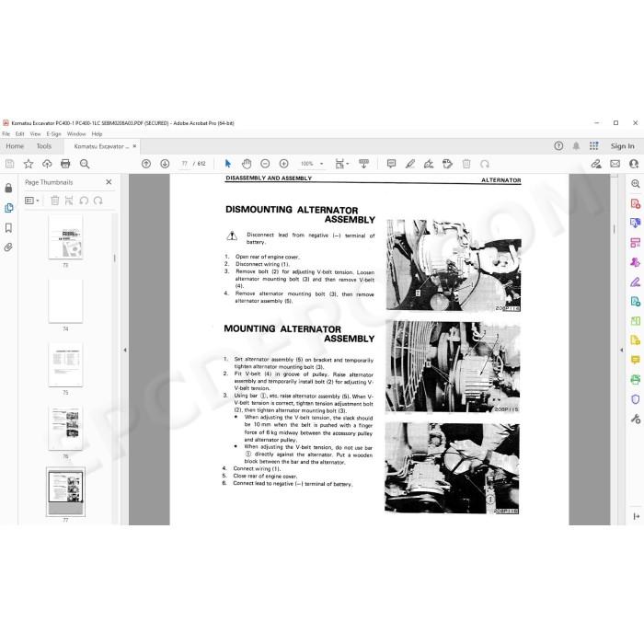The width and height of the screenshot is (644, 644).
Task: Open the E-Sign menu
Action: pyautogui.click(x=53, y=134)
